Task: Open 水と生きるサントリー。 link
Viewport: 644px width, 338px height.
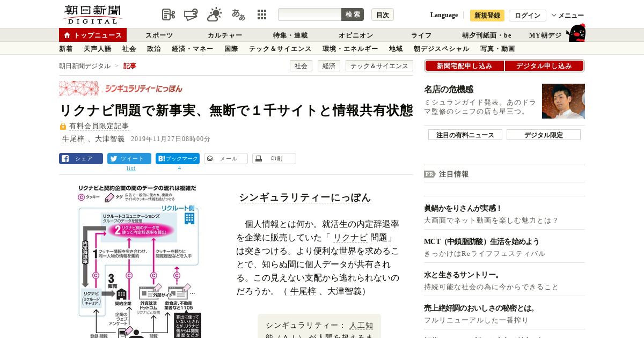Action: pyautogui.click(x=462, y=275)
